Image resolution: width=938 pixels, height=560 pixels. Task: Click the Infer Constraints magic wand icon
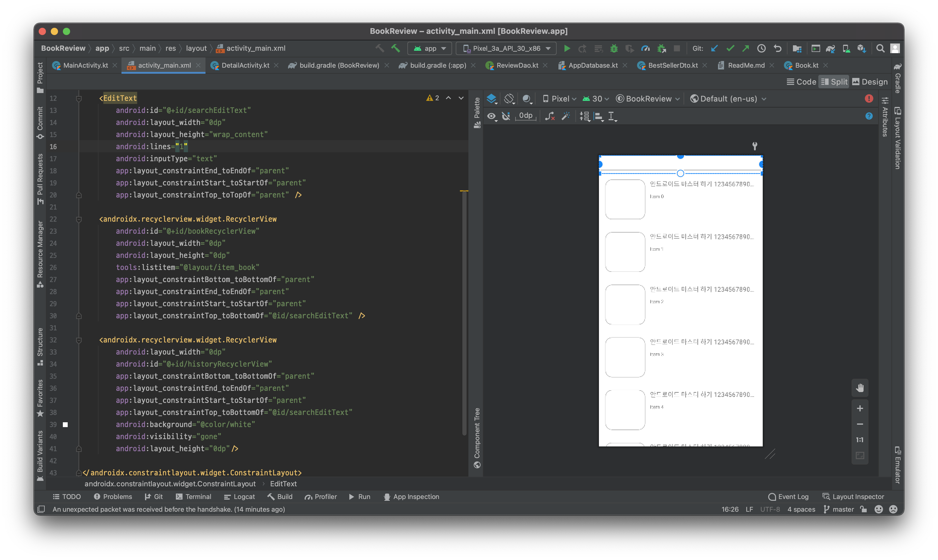[565, 116]
